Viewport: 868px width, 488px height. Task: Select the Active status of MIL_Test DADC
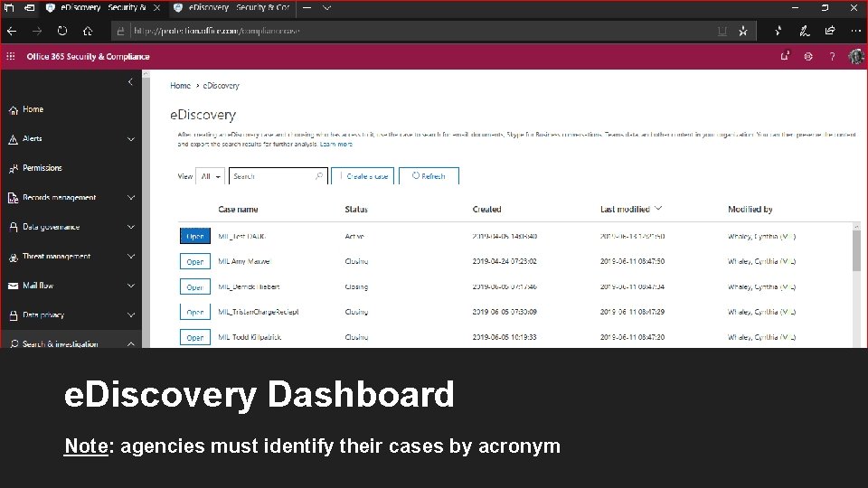[x=354, y=236]
